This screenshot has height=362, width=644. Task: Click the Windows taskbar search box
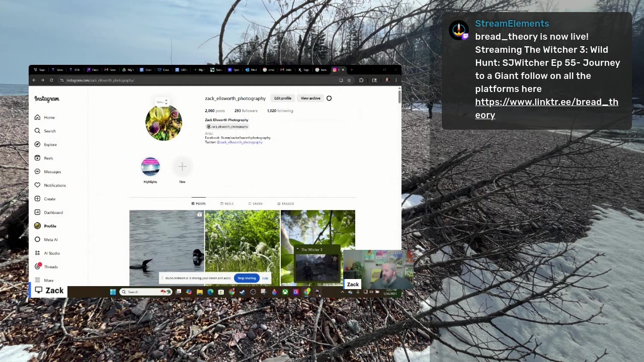point(146,292)
